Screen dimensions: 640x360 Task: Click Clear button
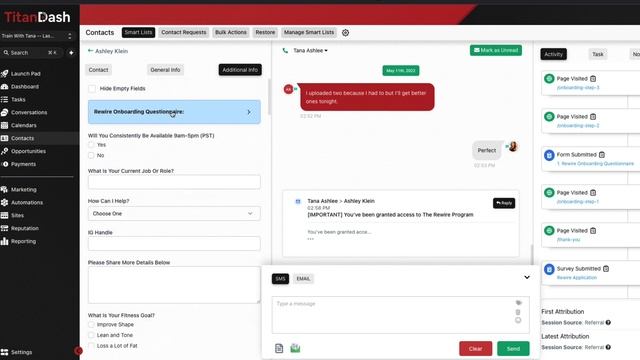476,349
